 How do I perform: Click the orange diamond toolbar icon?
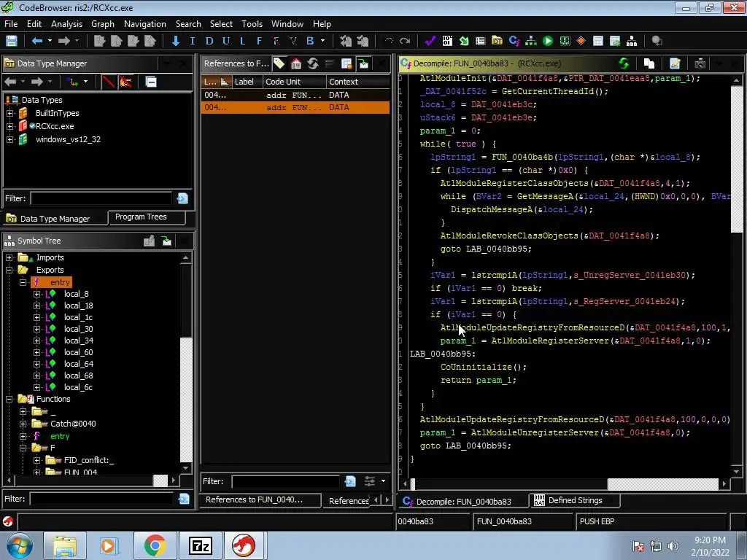click(x=581, y=41)
